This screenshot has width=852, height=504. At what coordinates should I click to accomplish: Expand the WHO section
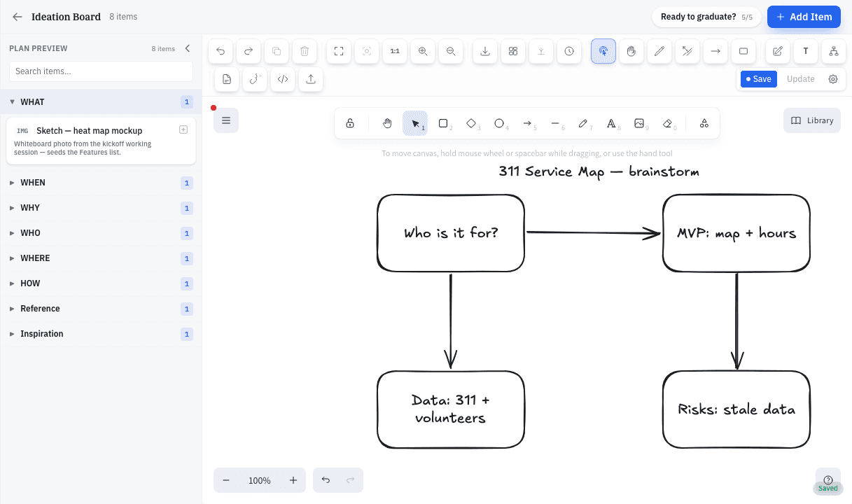click(101, 233)
